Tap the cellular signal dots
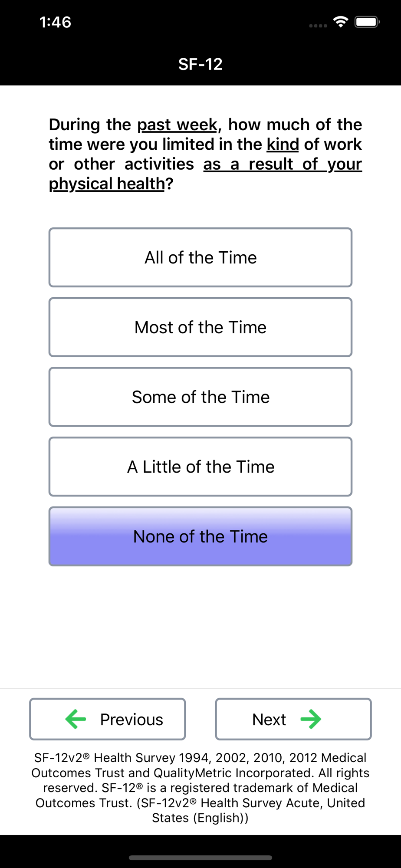 318,26
